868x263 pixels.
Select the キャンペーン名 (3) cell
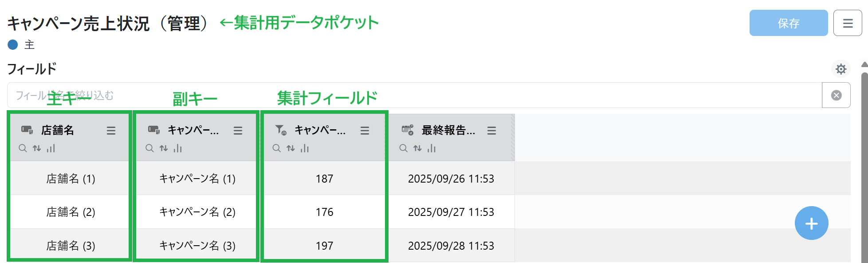point(197,246)
